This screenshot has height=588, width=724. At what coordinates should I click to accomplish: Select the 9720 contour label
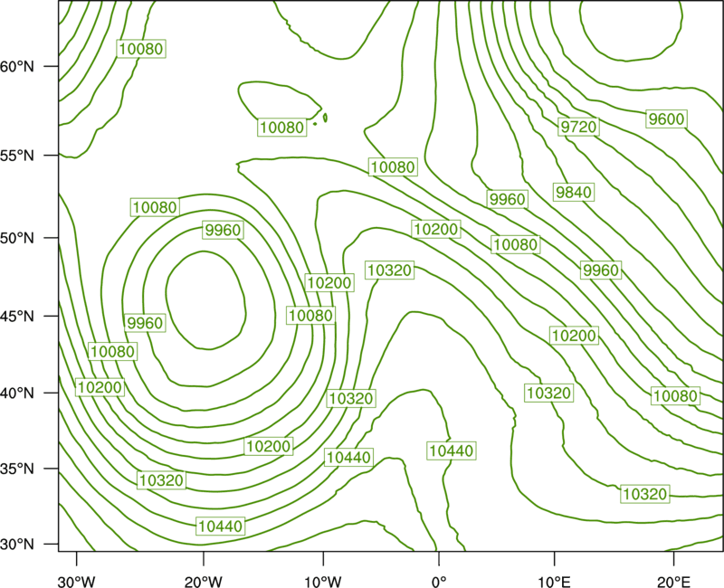(x=578, y=127)
